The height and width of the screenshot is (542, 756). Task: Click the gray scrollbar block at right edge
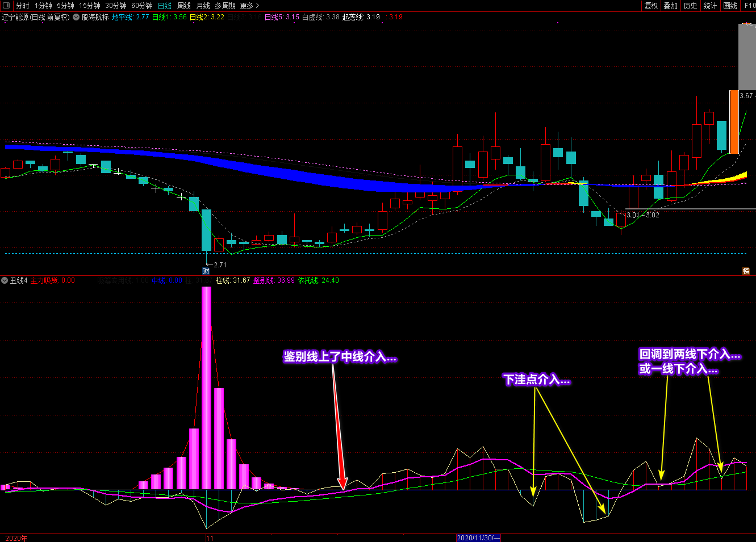click(747, 57)
